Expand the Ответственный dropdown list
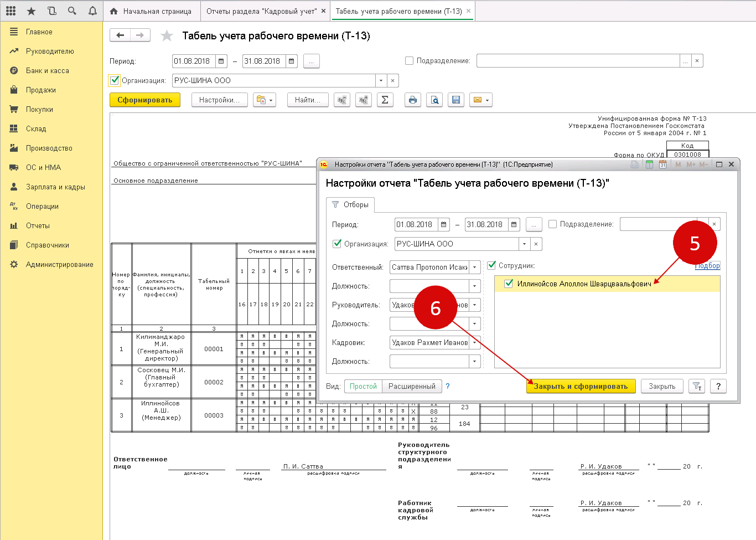756x540 pixels. pos(474,268)
